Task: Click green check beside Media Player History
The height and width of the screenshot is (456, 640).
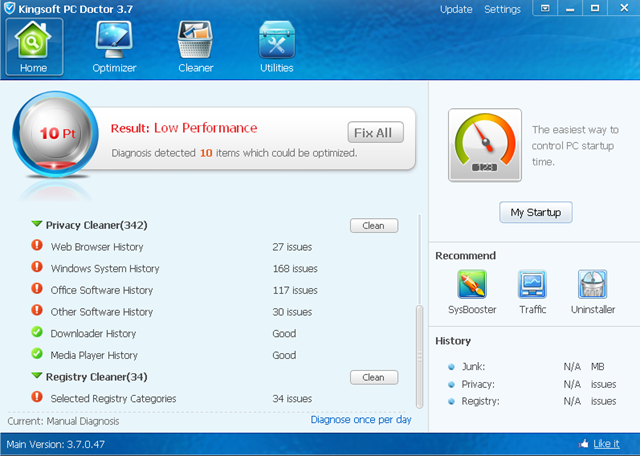Action: 37,354
